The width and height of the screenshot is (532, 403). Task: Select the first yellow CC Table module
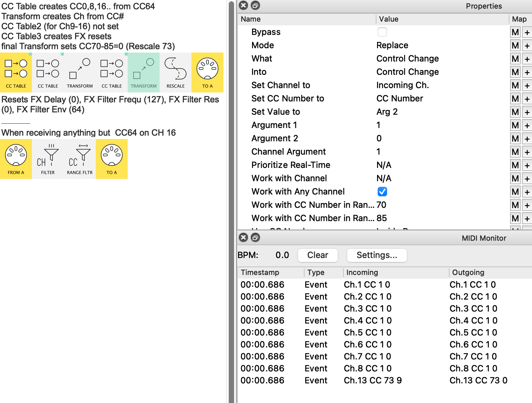tap(16, 72)
